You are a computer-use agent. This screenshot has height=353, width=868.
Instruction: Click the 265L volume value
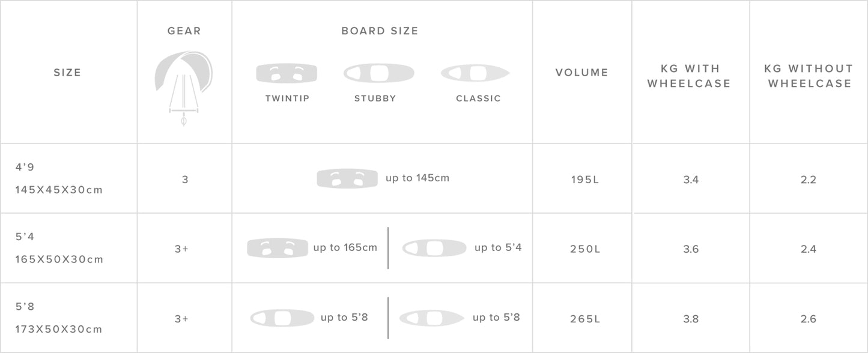(x=584, y=319)
